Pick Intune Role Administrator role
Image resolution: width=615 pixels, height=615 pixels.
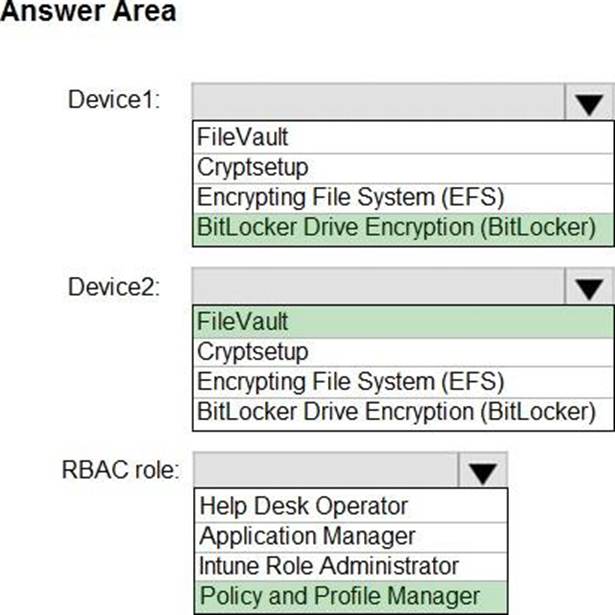point(351,566)
